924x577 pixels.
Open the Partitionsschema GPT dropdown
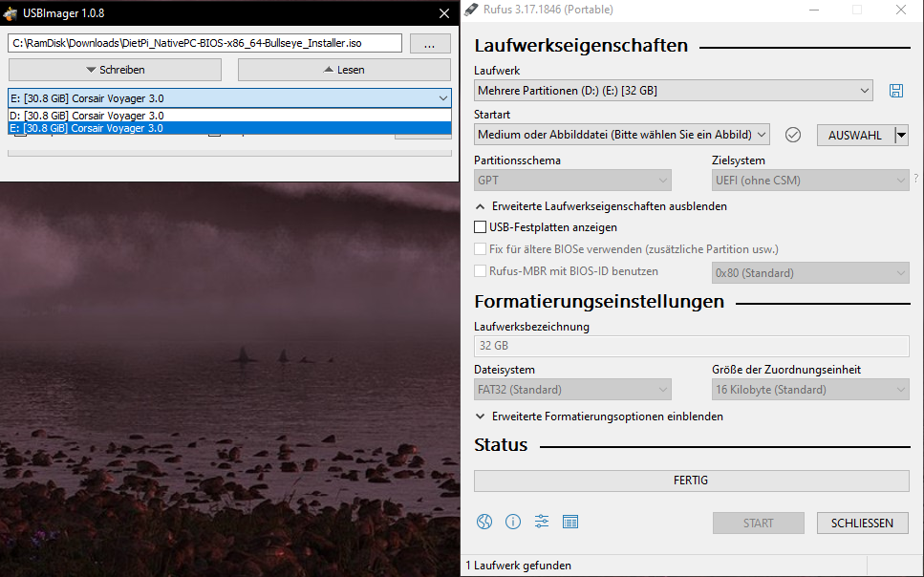pos(572,181)
